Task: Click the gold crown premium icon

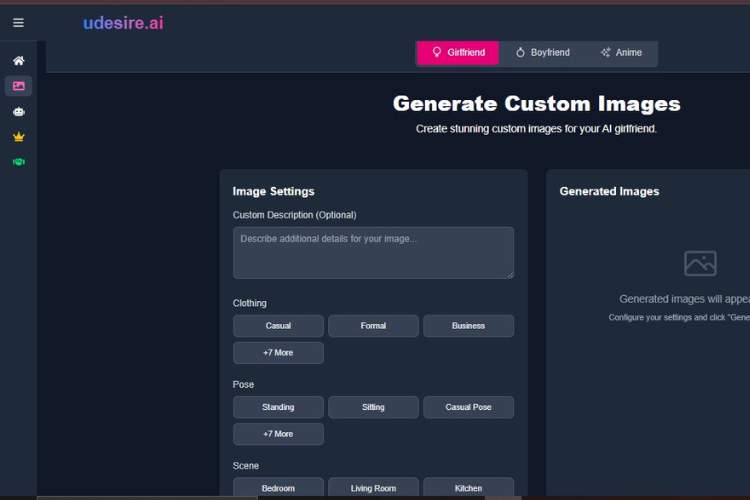Action: tap(18, 136)
